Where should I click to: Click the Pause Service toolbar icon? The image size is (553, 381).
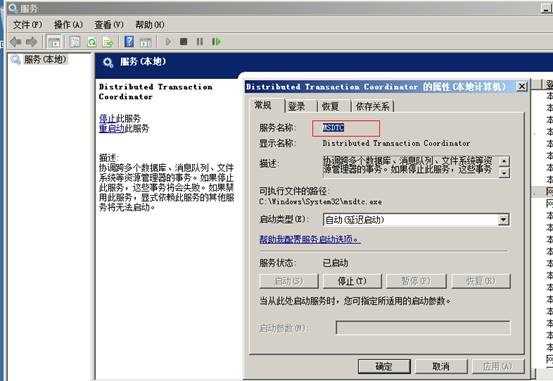pyautogui.click(x=200, y=42)
